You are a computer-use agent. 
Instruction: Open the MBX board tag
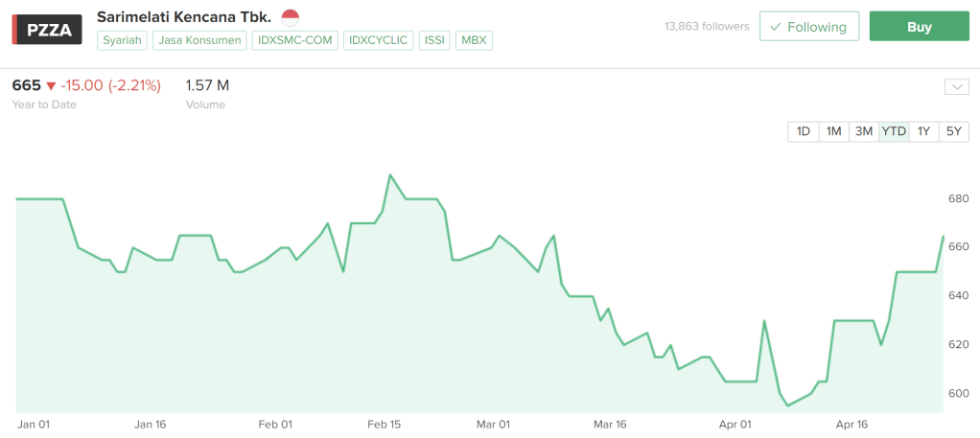474,40
